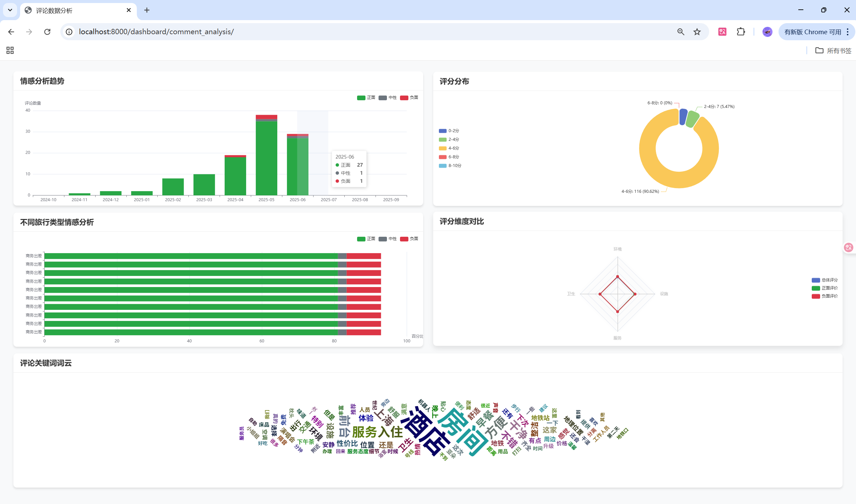Viewport: 856px width, 504px height.
Task: Click the back navigation arrow
Action: (11, 32)
